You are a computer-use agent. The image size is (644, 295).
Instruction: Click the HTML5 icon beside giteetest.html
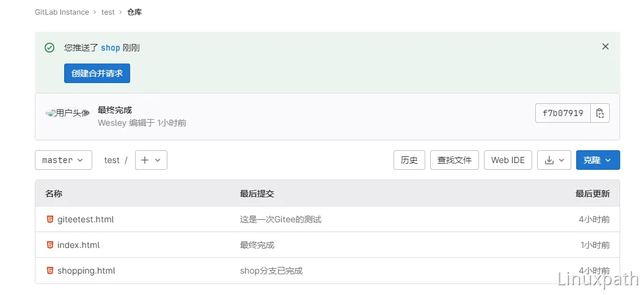coord(50,219)
